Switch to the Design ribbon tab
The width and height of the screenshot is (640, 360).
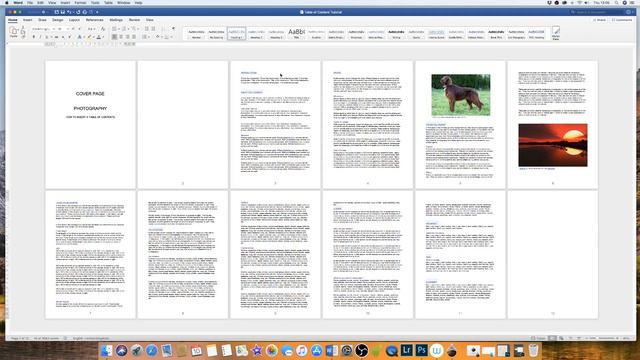(58, 20)
